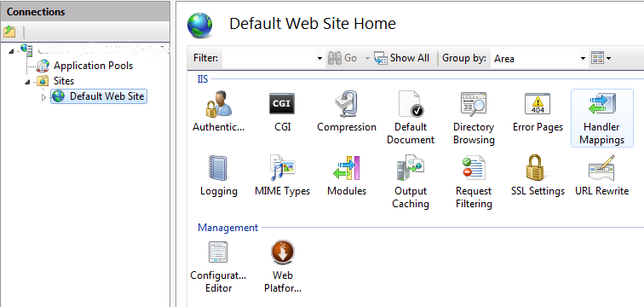Open the Modules feature
This screenshot has width=644, height=307.
pos(347,176)
